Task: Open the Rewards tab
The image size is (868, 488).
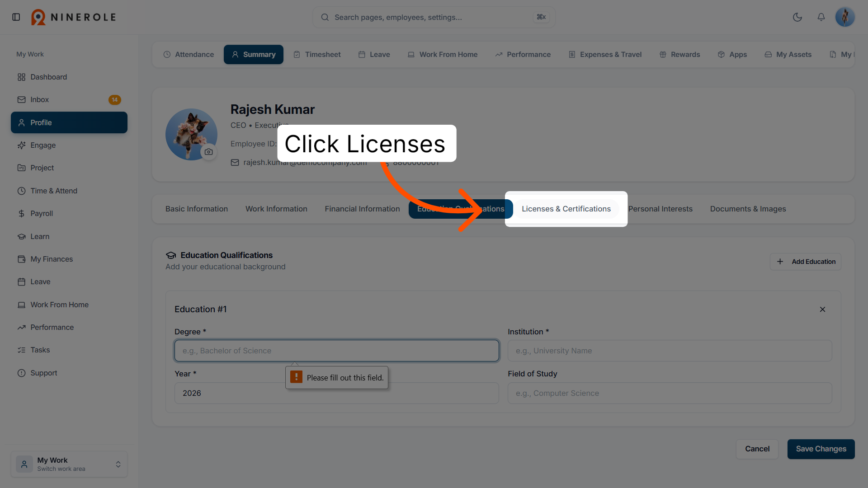Action: 679,55
